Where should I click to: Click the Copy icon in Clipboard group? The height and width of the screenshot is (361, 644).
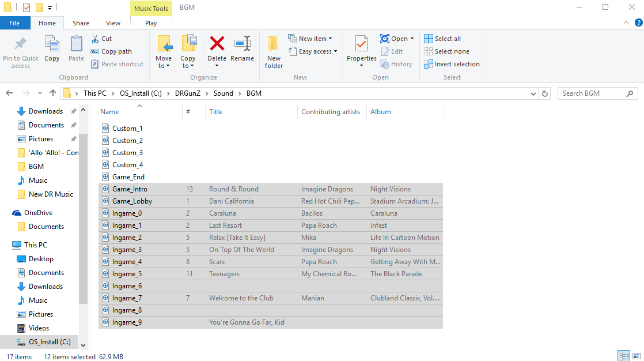[x=52, y=44]
